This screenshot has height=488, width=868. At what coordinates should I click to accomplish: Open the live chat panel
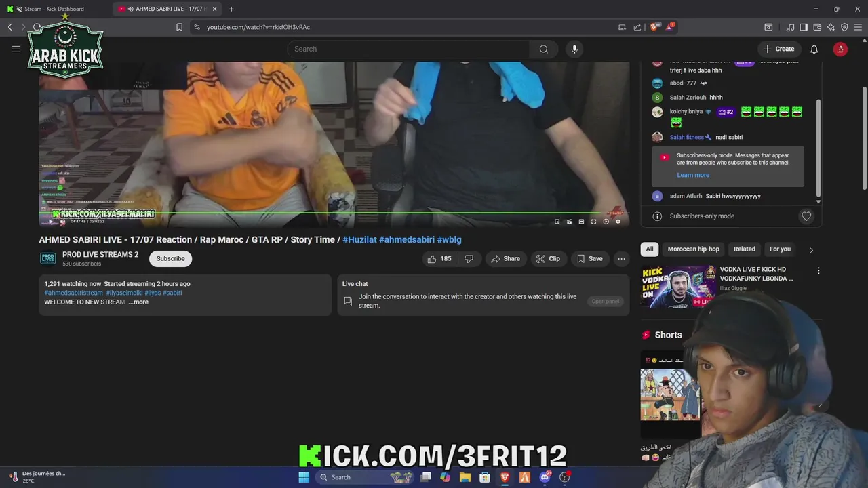click(x=606, y=301)
